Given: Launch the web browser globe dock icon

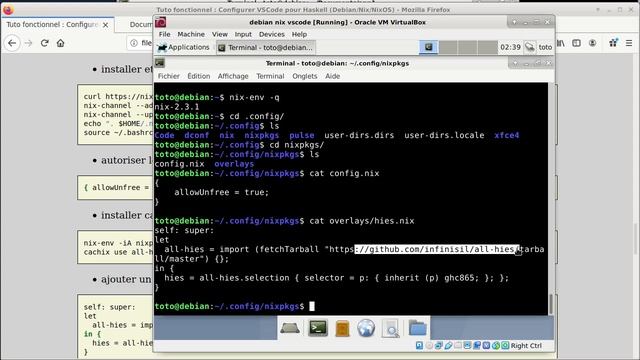Looking at the screenshot, I should pyautogui.click(x=366, y=328).
